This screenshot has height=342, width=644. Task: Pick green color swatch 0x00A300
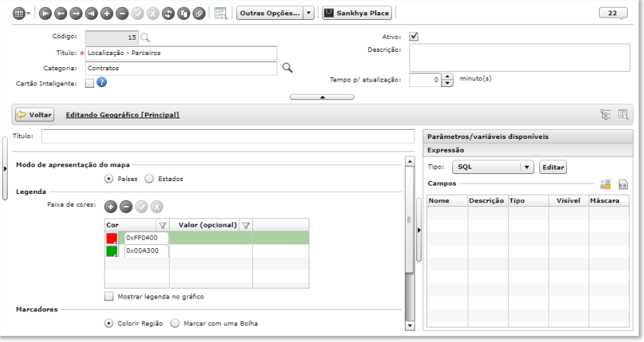(112, 251)
